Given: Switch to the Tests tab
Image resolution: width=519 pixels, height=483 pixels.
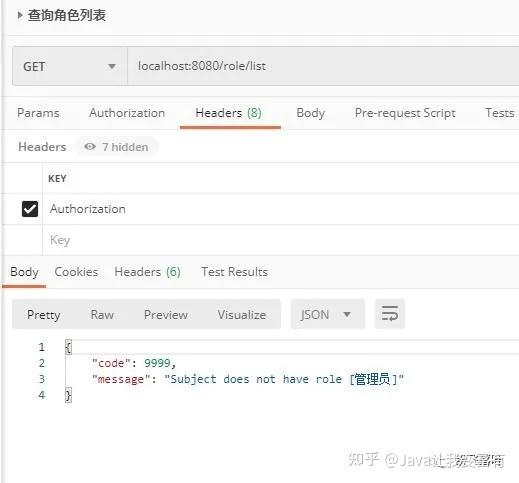Looking at the screenshot, I should tap(500, 113).
